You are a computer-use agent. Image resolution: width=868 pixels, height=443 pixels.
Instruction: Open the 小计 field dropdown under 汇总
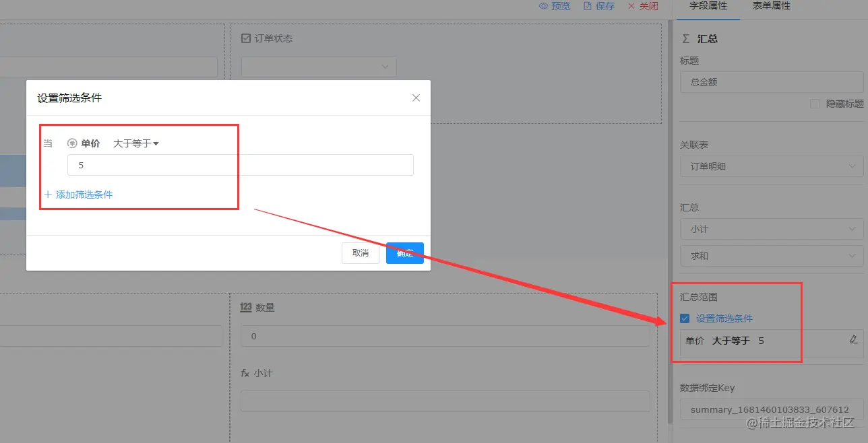(772, 229)
